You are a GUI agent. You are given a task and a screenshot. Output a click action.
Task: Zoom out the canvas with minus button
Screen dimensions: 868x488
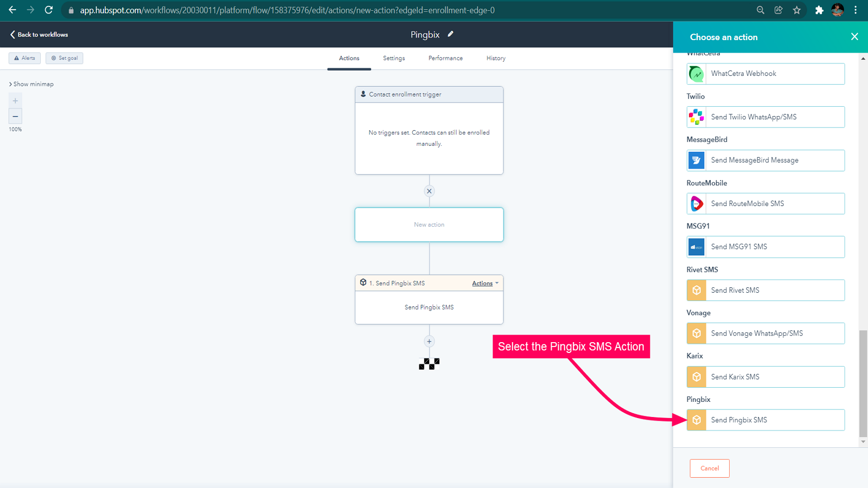coord(15,116)
